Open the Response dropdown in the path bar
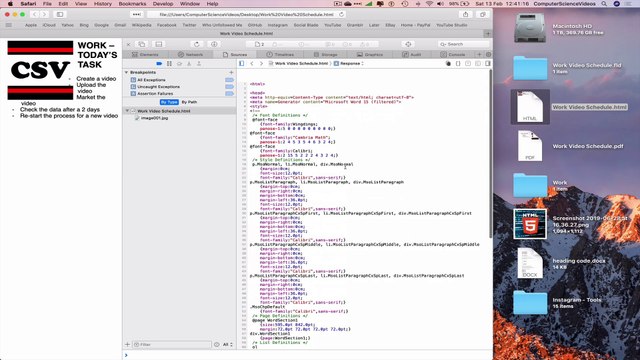The height and width of the screenshot is (360, 640). pyautogui.click(x=349, y=64)
